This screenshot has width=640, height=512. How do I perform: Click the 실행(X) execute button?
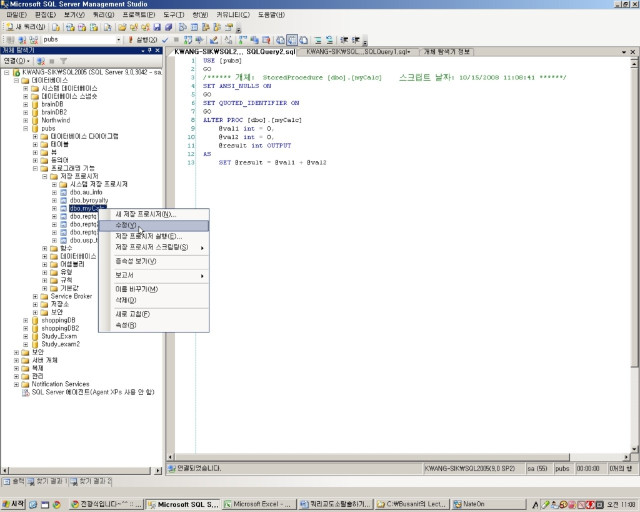[142, 40]
